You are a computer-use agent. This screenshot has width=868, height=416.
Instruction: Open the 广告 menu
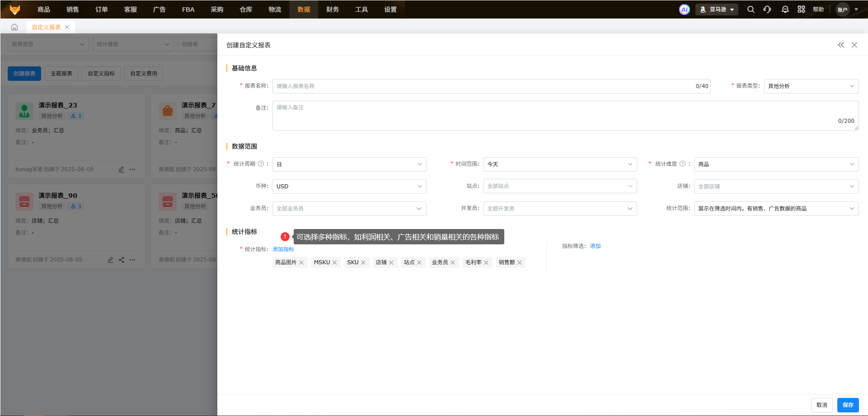click(159, 9)
